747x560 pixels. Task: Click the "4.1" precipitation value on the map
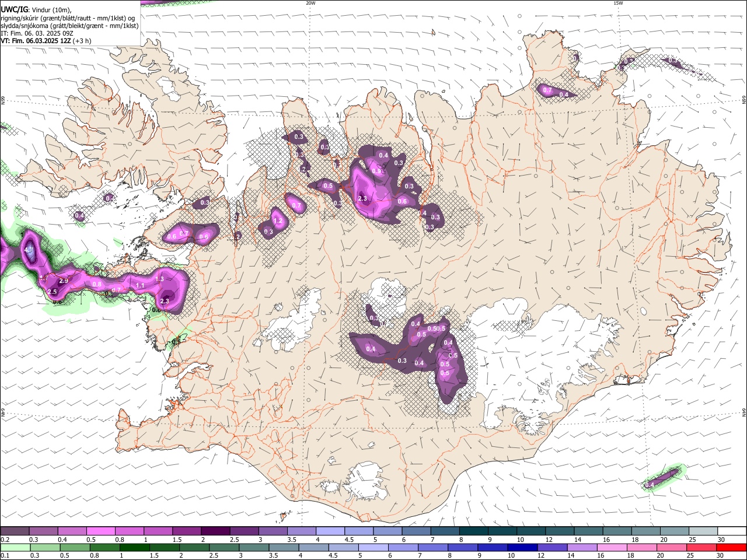click(x=29, y=250)
